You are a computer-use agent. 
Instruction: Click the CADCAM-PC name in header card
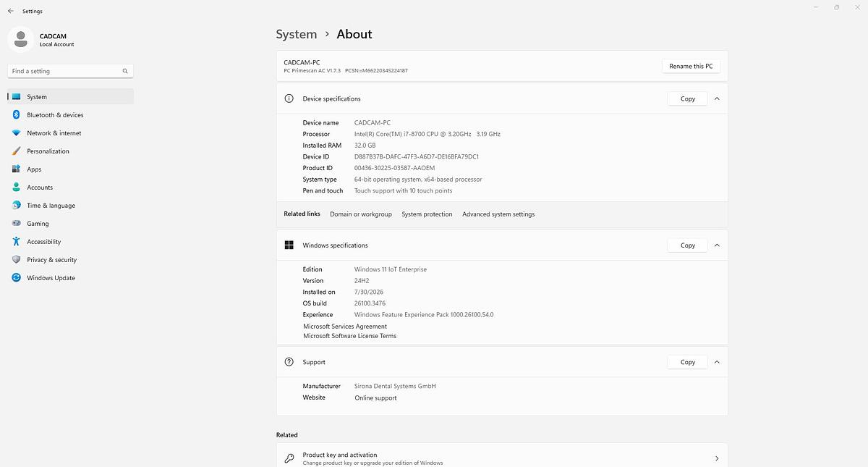pyautogui.click(x=302, y=63)
